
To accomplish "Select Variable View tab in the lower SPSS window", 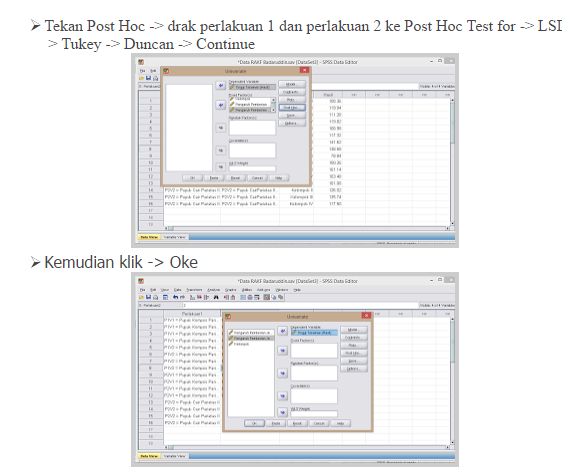I will click(x=175, y=456).
